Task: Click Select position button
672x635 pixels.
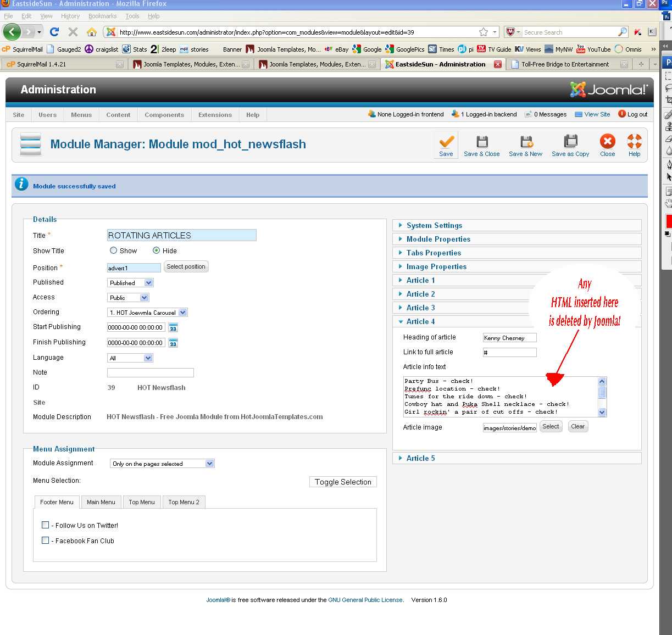Action: pyautogui.click(x=186, y=266)
